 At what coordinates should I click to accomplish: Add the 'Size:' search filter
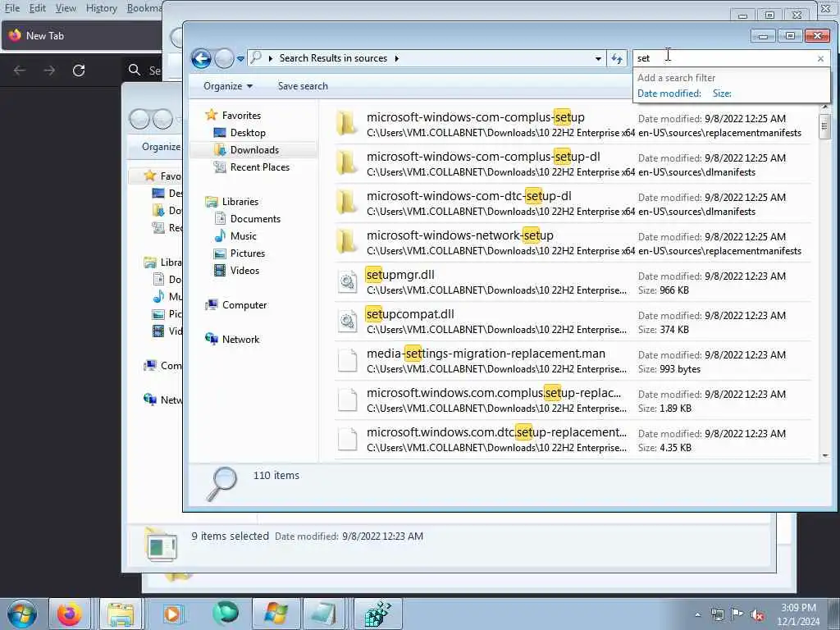[722, 94]
